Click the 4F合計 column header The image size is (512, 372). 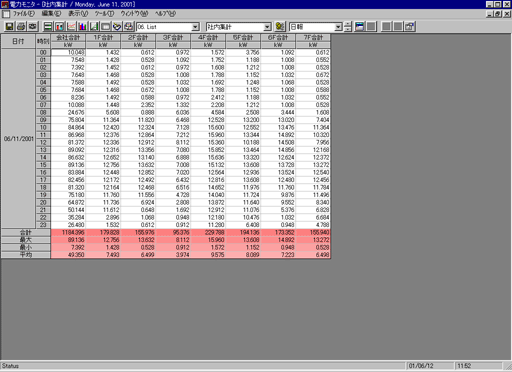pos(208,37)
